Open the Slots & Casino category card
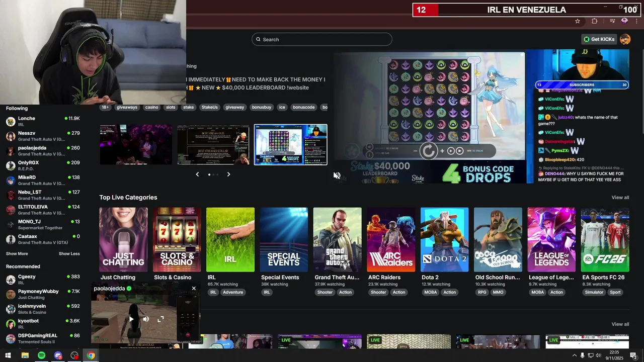This screenshot has height=362, width=644. tap(177, 240)
